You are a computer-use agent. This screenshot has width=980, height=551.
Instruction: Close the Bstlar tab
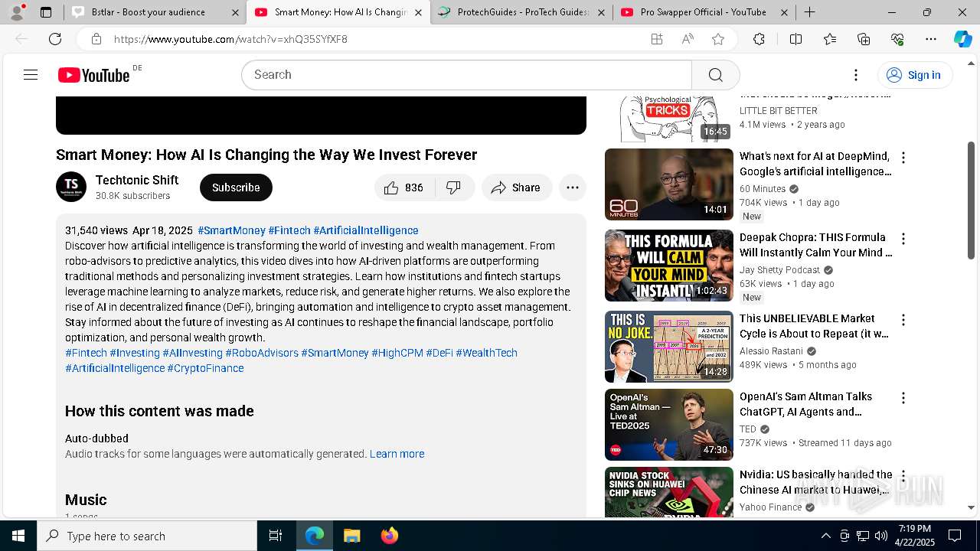coord(235,12)
